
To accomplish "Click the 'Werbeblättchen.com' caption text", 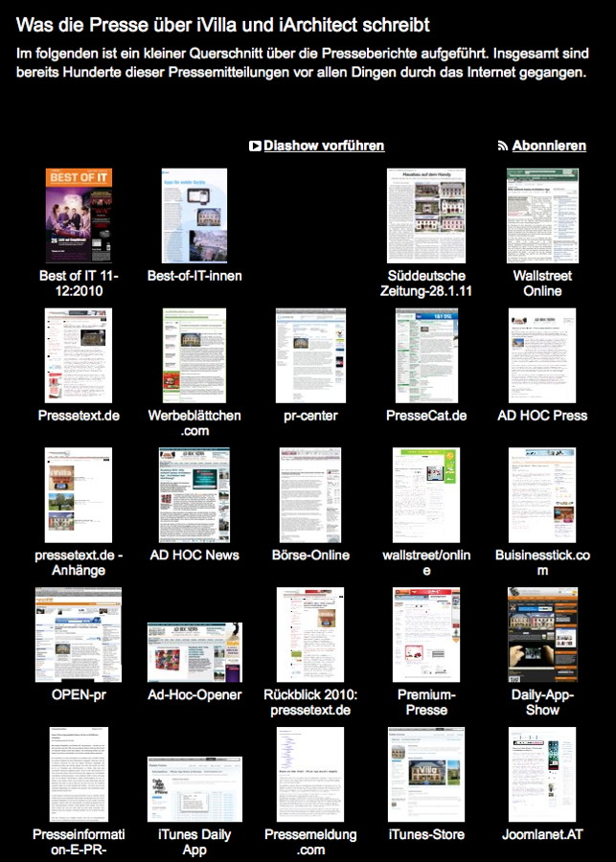I will click(194, 422).
